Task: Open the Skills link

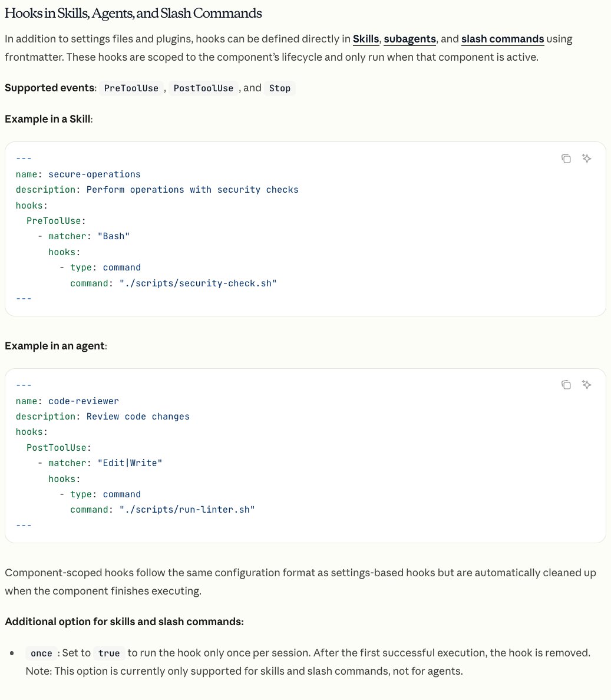Action: (x=365, y=39)
